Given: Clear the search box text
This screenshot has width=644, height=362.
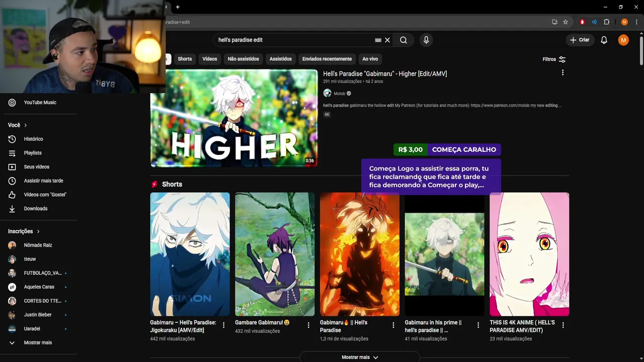Looking at the screenshot, I should tap(387, 40).
